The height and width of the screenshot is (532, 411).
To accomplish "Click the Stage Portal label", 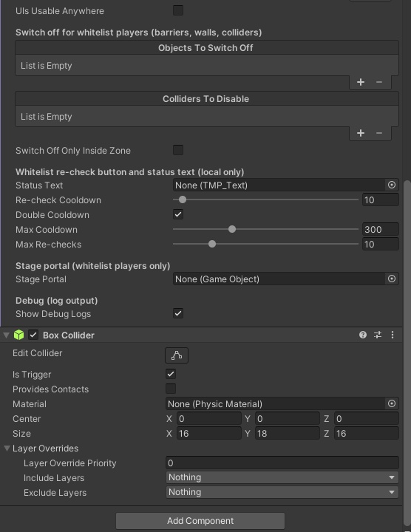I will coord(41,279).
